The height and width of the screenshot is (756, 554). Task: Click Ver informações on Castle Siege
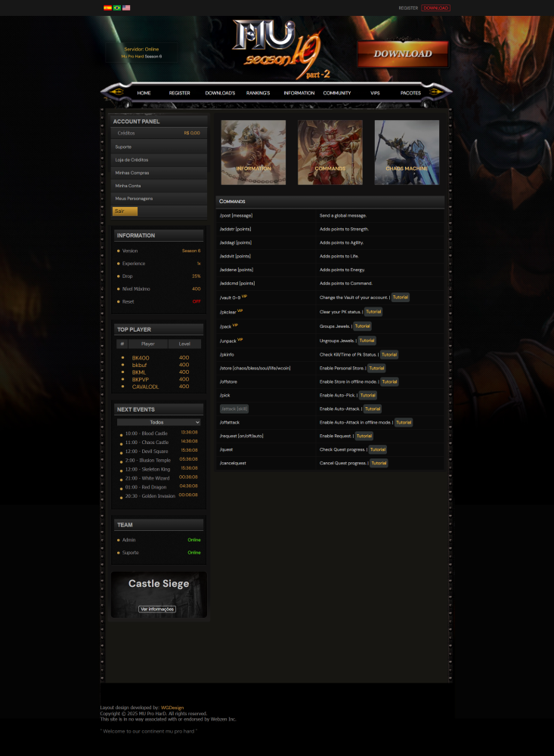[x=157, y=609]
